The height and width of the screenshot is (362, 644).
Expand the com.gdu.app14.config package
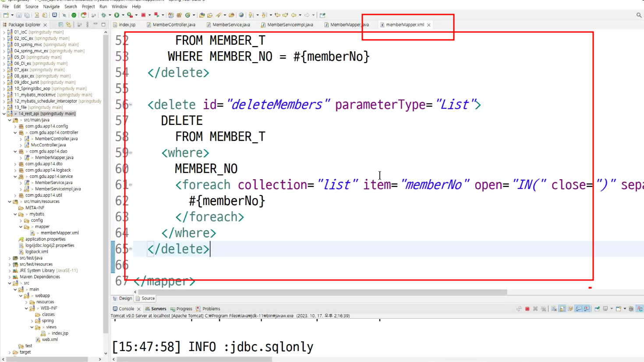point(15,126)
